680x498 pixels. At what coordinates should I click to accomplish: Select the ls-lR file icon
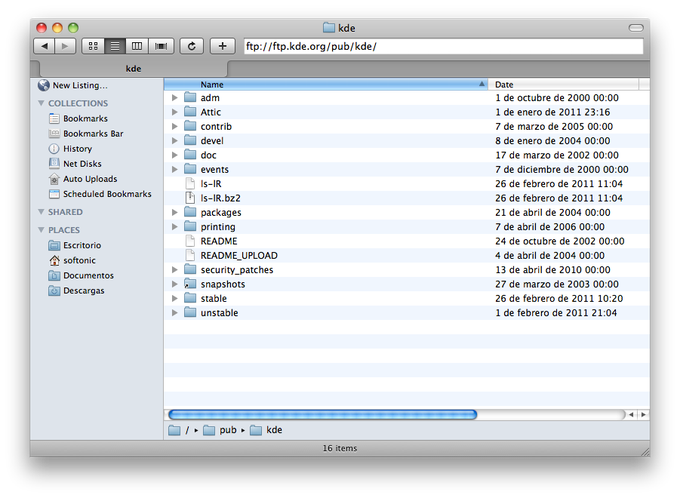pyautogui.click(x=190, y=183)
